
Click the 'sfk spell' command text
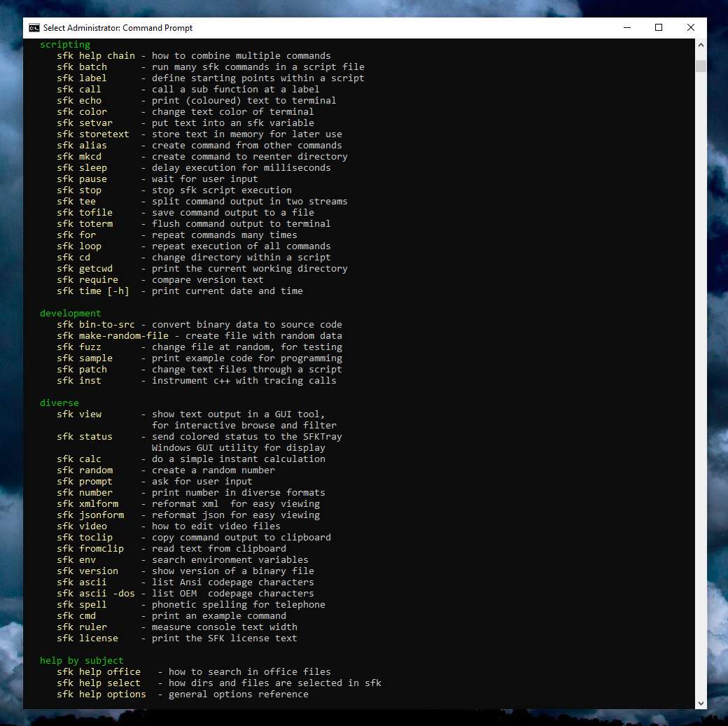point(82,604)
